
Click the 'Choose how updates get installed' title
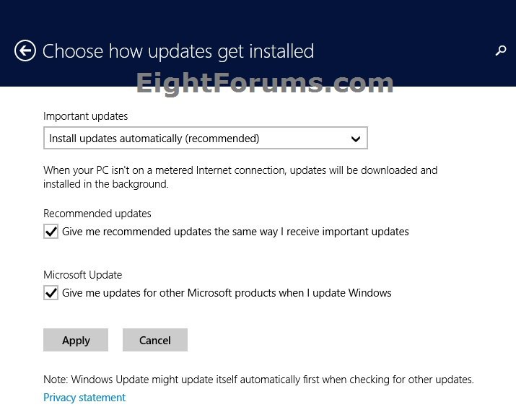tap(178, 51)
